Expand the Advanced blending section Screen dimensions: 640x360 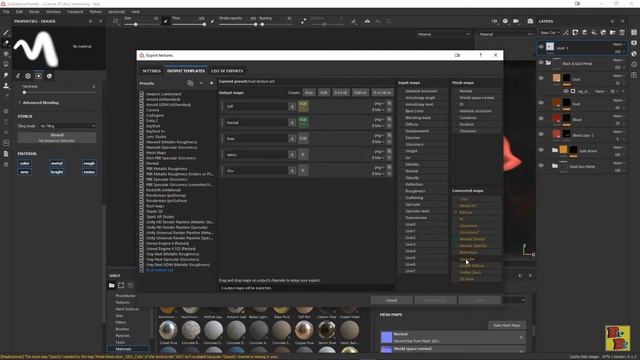39,103
